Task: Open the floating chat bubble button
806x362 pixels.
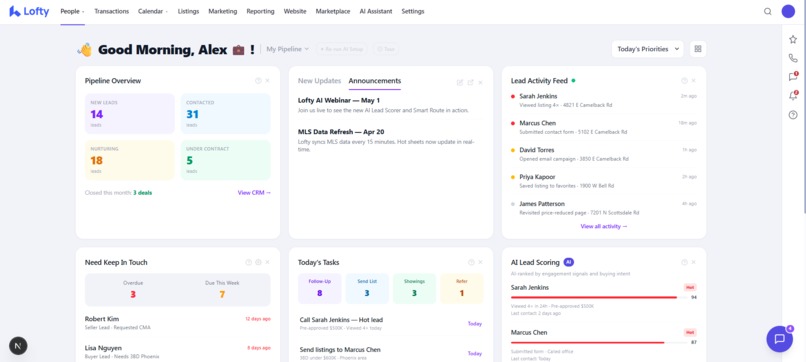Action: (x=780, y=338)
